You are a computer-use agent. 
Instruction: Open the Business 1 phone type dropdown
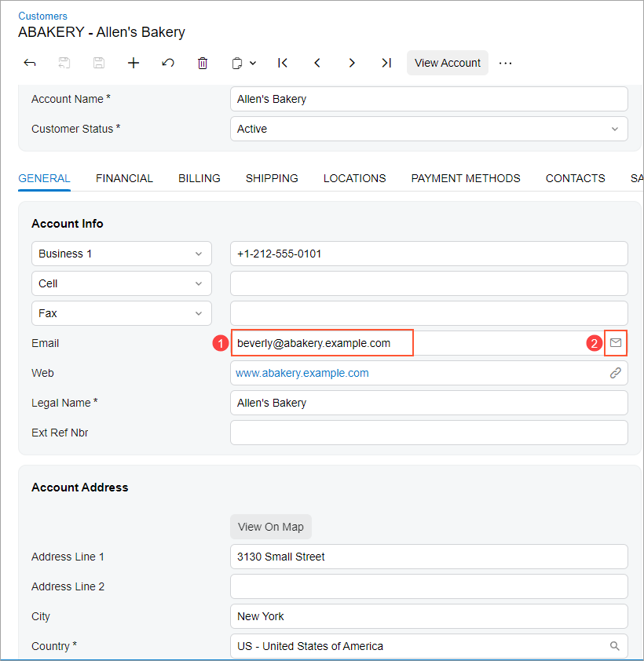coord(198,254)
